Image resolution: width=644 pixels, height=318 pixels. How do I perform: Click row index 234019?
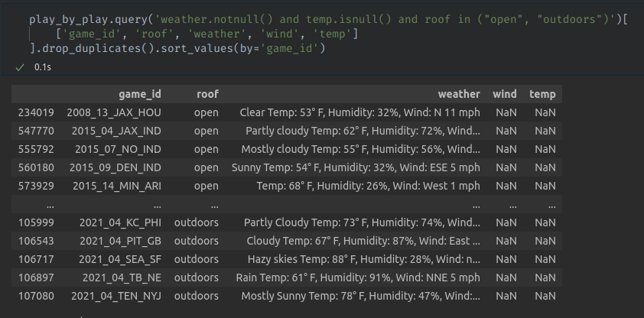tap(36, 112)
